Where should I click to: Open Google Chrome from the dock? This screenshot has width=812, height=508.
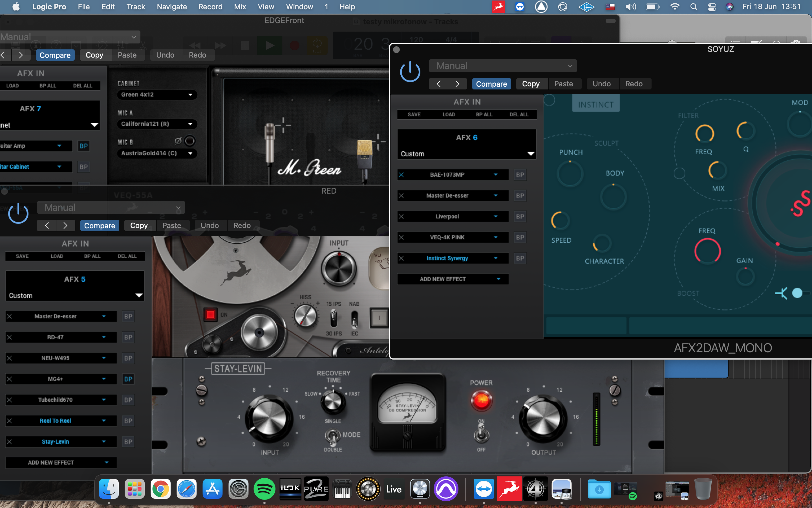tap(160, 489)
